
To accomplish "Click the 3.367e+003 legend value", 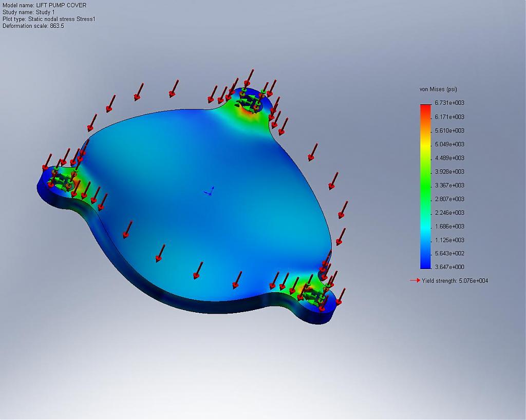I will (x=449, y=185).
